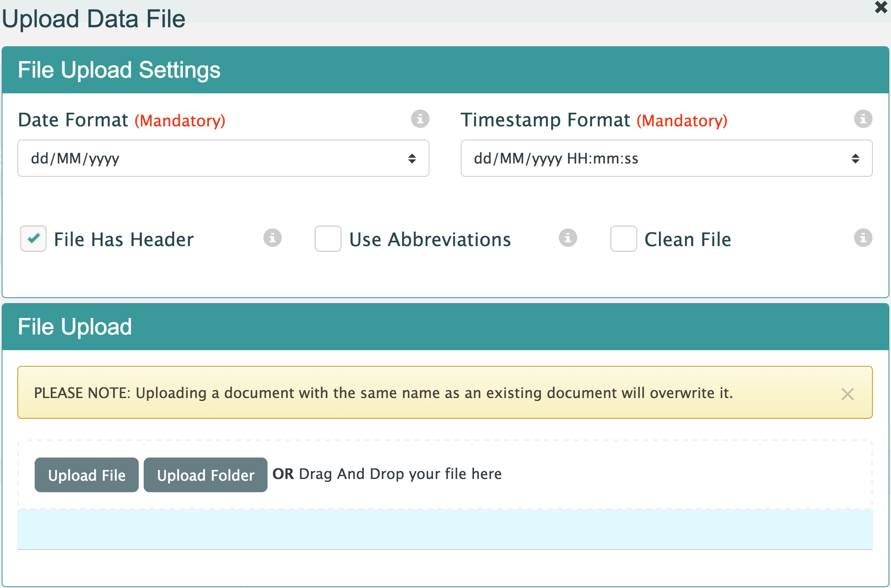Click the light blue upload progress bar
This screenshot has height=588, width=891.
445,529
